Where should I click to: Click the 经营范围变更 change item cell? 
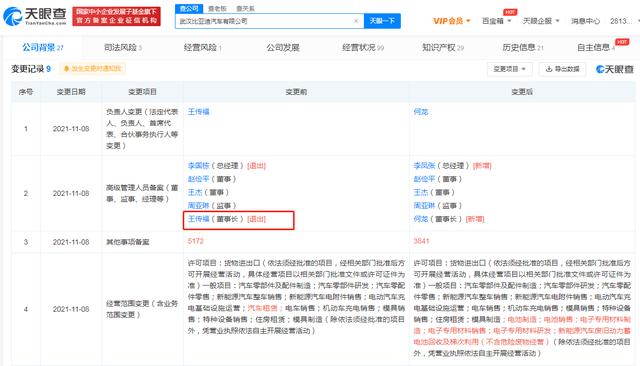pyautogui.click(x=142, y=309)
